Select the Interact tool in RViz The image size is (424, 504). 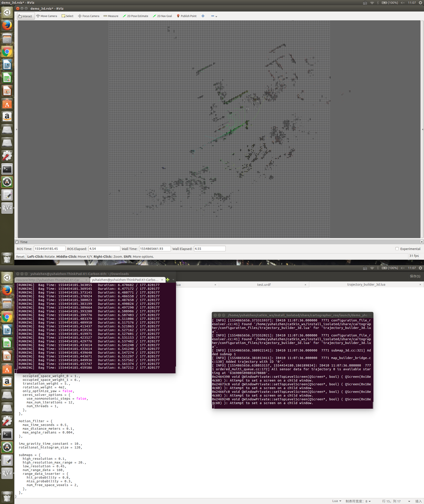[x=26, y=16]
